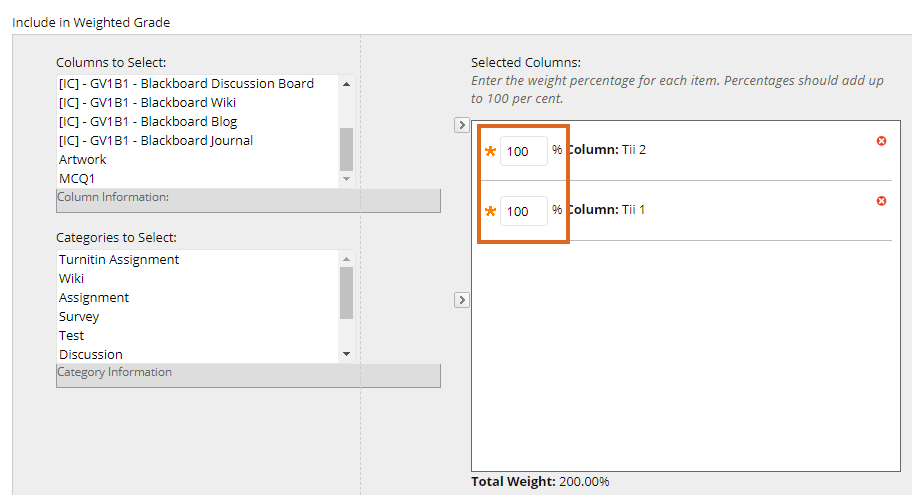Click the Tii 2 weight percentage field
Image resolution: width=912 pixels, height=495 pixels.
tap(523, 151)
